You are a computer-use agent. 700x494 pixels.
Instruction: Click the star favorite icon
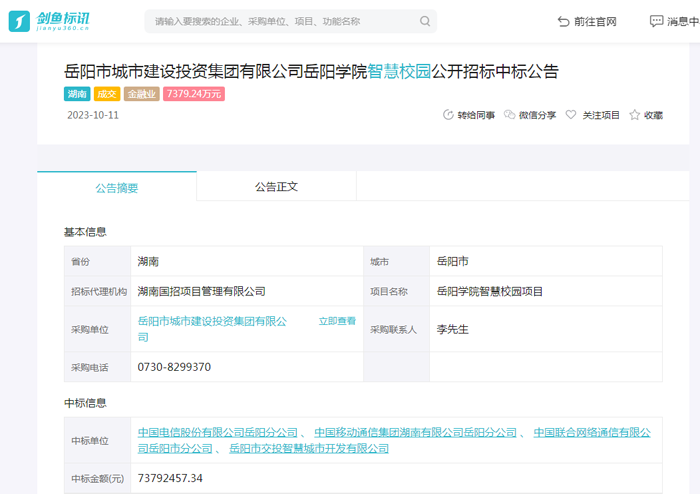(634, 115)
